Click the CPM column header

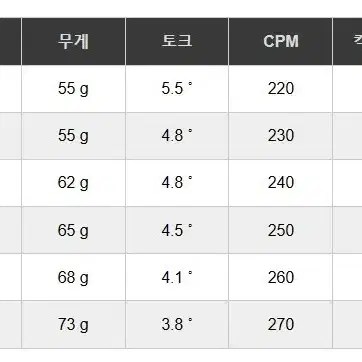(281, 41)
